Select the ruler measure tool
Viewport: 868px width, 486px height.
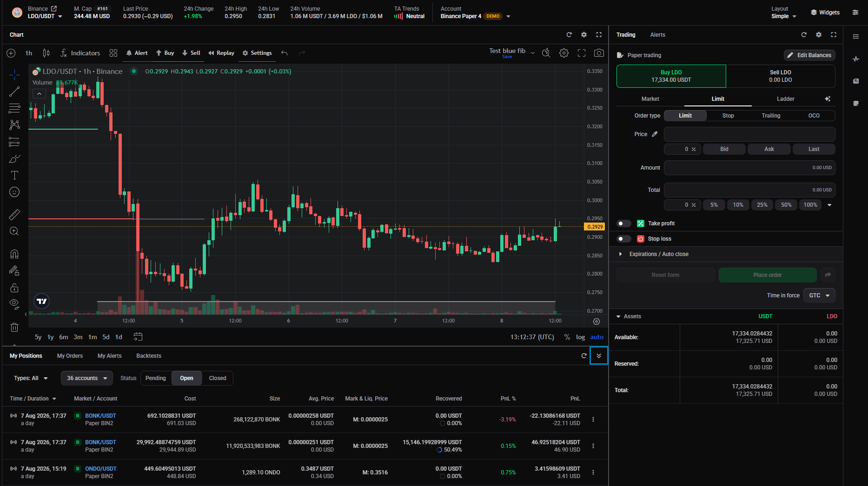(14, 214)
